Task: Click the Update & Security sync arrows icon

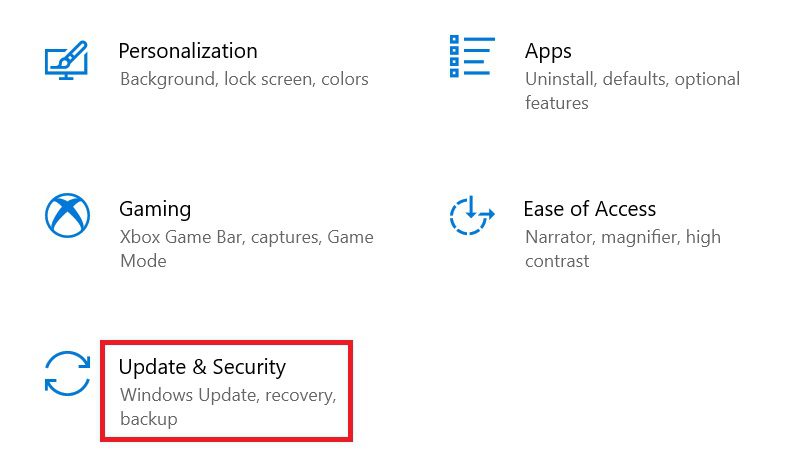Action: tap(67, 373)
